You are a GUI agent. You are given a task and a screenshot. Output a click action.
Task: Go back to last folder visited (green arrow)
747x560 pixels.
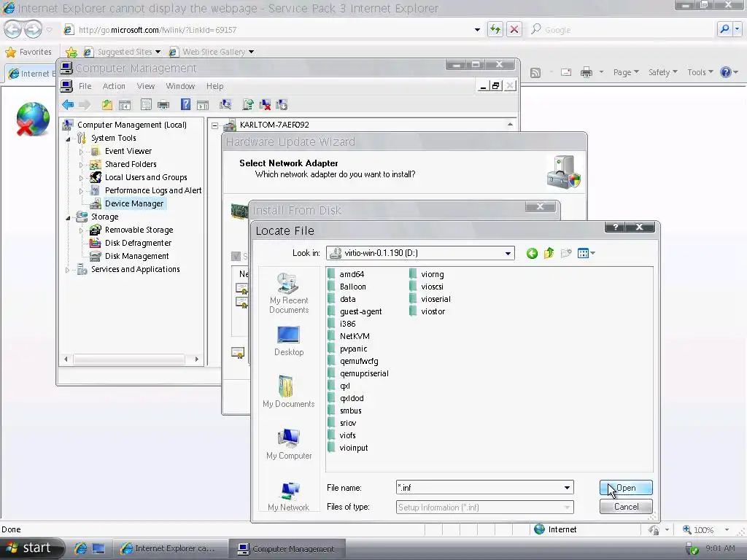coord(532,253)
